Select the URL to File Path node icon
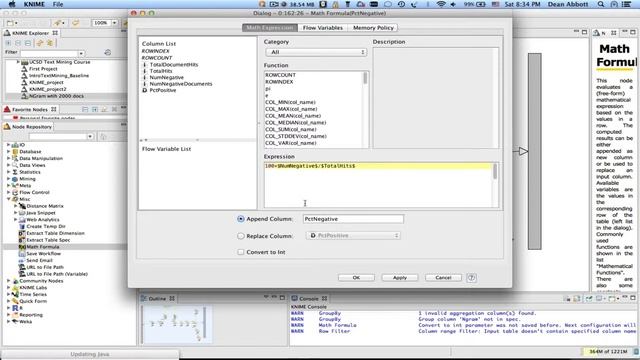Viewport: 640px width, 360px height. (22, 267)
